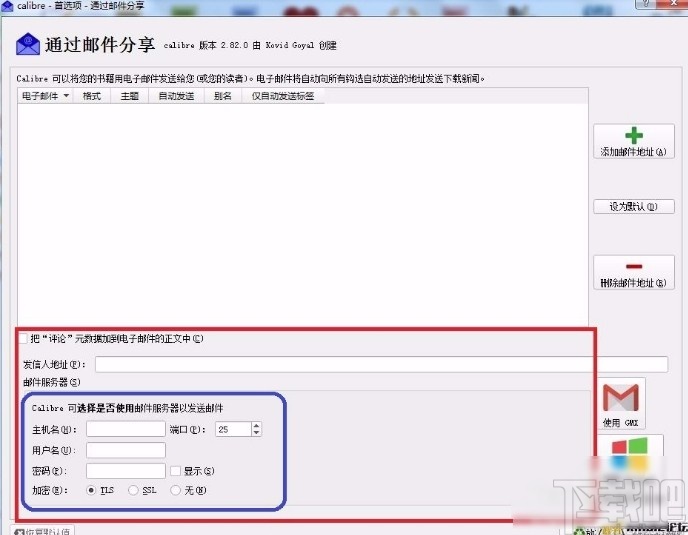The width and height of the screenshot is (688, 535).
Task: Click the 格式 column header
Action: point(92,96)
